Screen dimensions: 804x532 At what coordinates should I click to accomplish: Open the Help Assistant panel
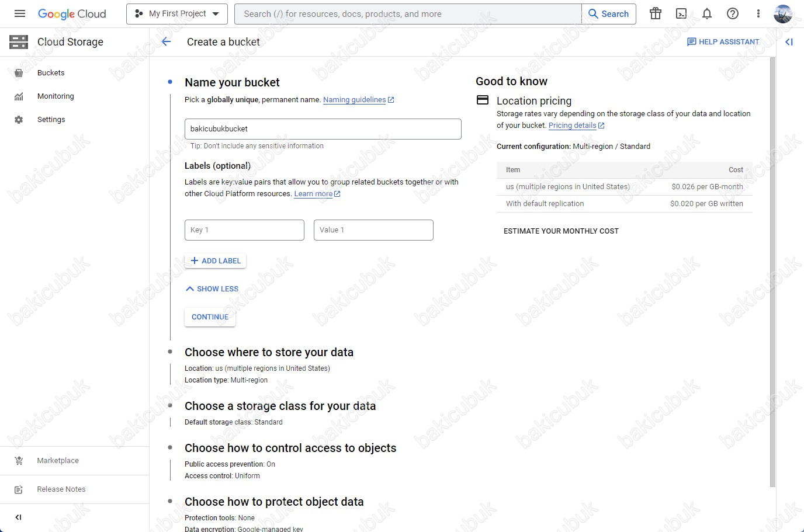[x=723, y=42]
